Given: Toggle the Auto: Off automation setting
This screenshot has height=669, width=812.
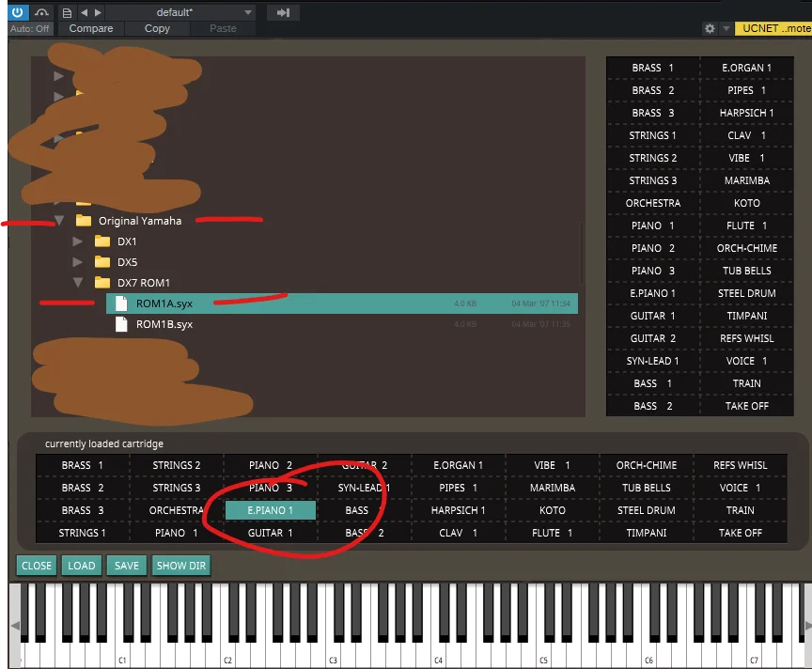Looking at the screenshot, I should [x=29, y=29].
